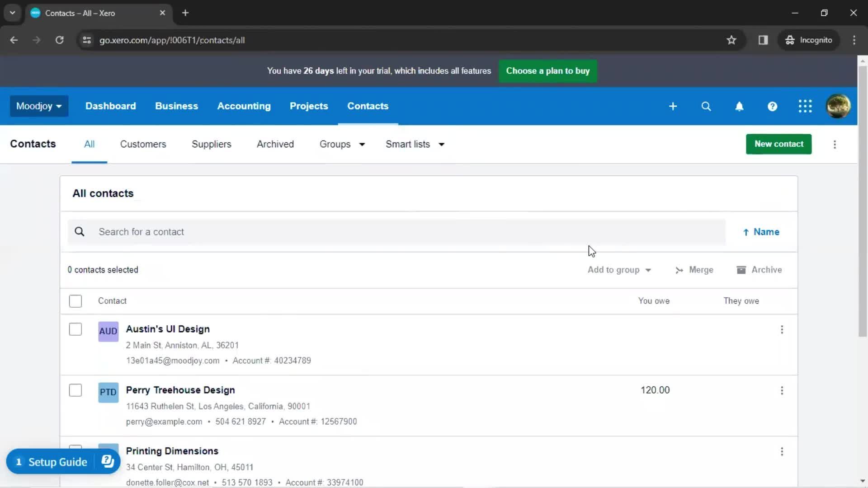Open the kebab menu beside New contact
The width and height of the screenshot is (868, 488).
[x=835, y=144]
